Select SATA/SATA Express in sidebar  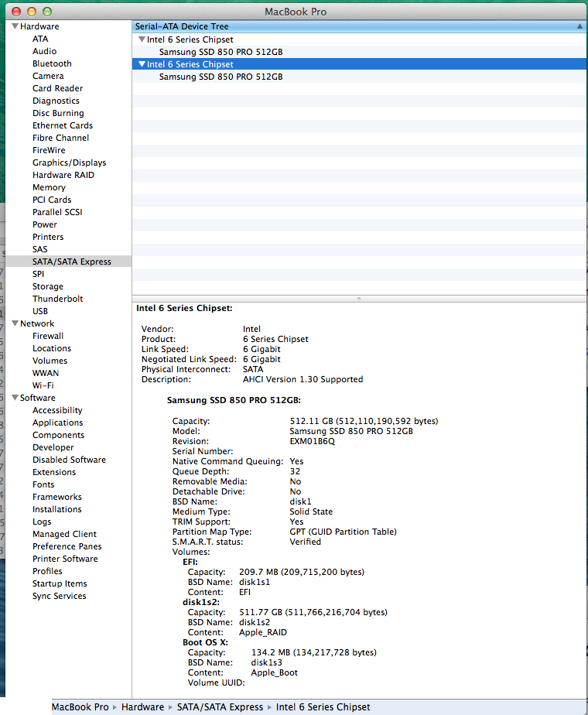pyautogui.click(x=71, y=262)
